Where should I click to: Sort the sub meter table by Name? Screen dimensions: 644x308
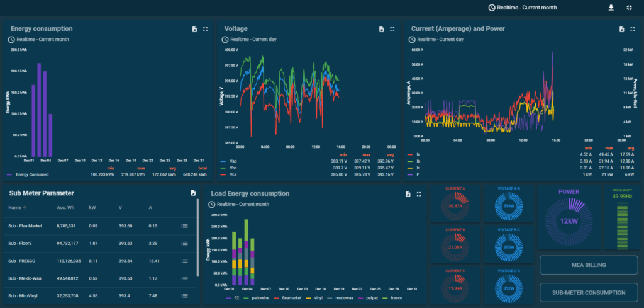[x=14, y=207]
